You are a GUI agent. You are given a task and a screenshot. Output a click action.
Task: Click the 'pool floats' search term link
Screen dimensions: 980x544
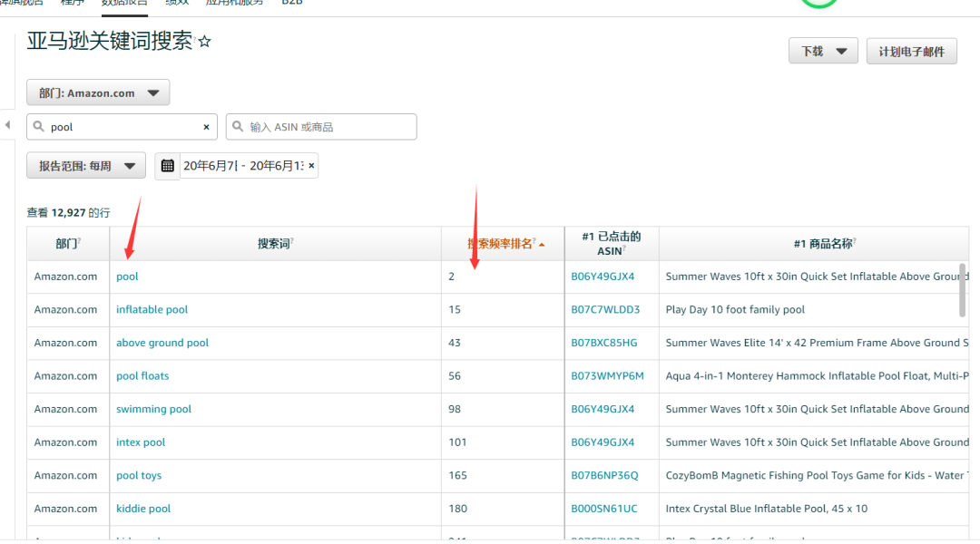142,376
